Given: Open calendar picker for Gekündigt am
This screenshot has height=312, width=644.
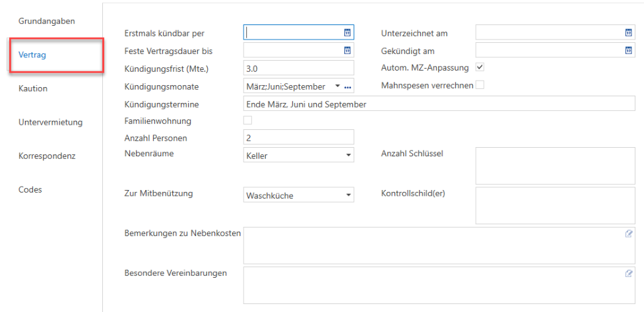Looking at the screenshot, I should pos(628,51).
